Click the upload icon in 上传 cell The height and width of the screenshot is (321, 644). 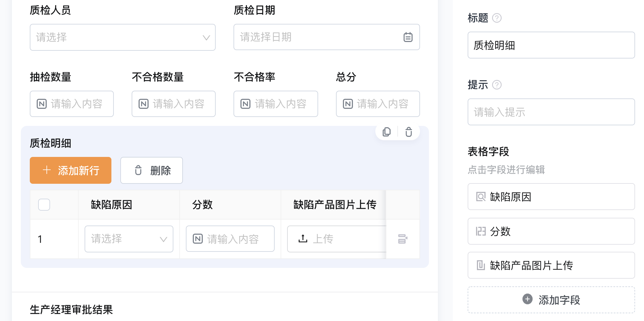coord(303,239)
